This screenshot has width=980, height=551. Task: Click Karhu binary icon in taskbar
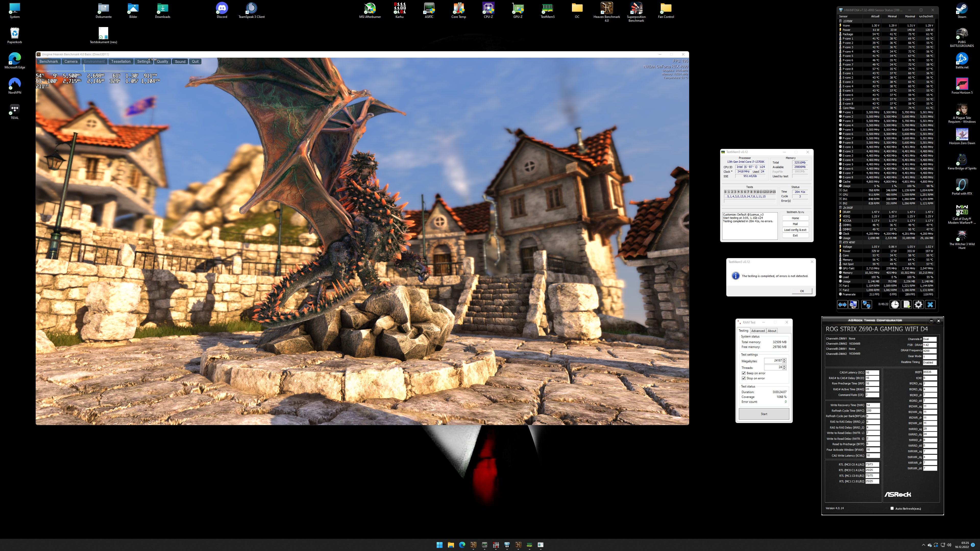click(496, 545)
